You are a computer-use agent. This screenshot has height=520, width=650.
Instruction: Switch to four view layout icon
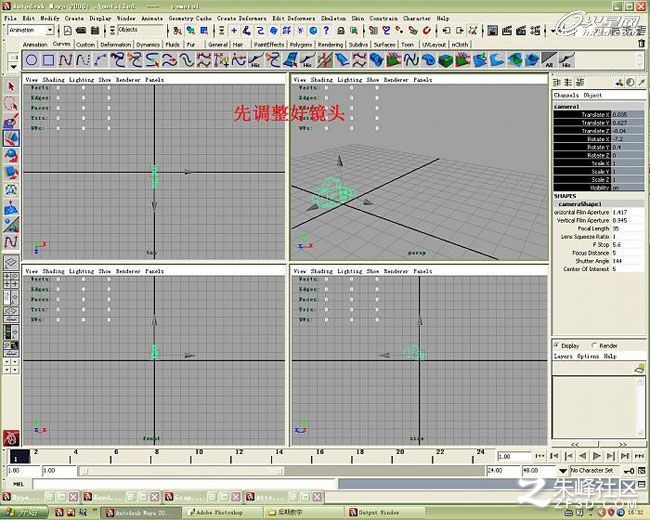(x=11, y=280)
